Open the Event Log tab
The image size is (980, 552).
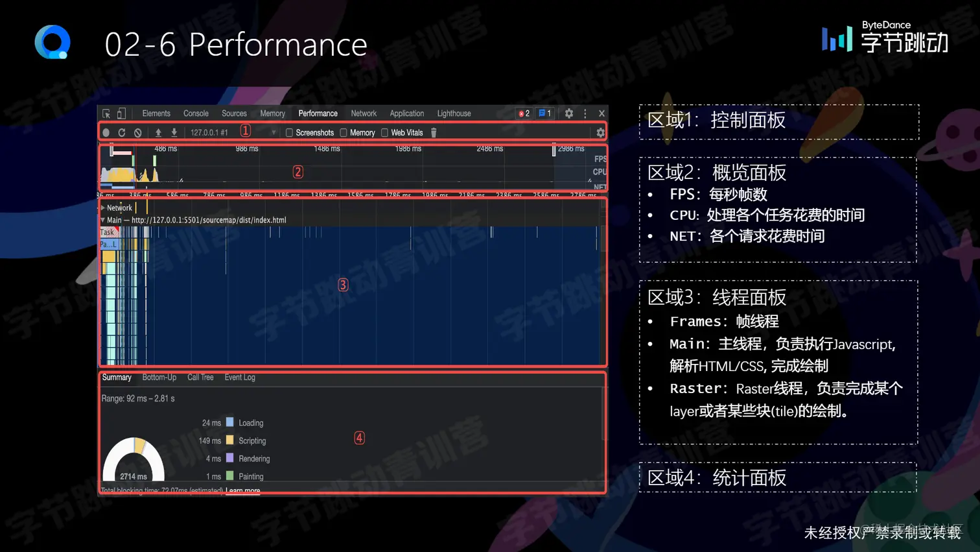(240, 378)
